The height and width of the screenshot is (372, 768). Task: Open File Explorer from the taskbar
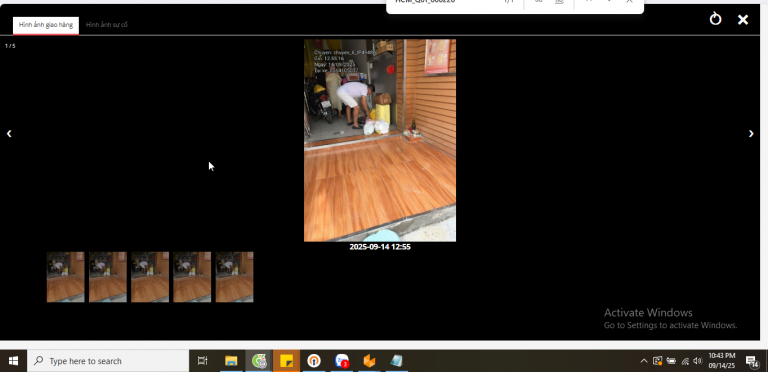231,361
